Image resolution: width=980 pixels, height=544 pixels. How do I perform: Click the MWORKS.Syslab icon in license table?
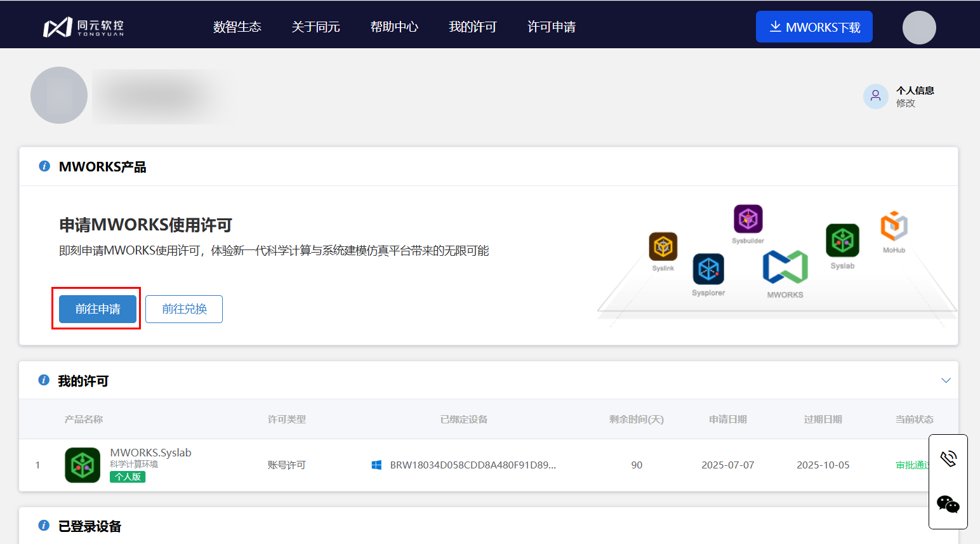coord(83,465)
